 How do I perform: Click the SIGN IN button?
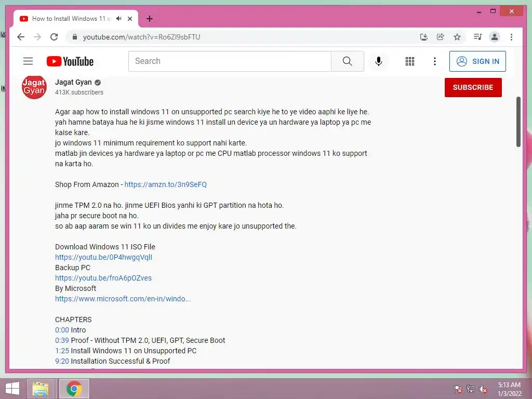[x=477, y=61]
